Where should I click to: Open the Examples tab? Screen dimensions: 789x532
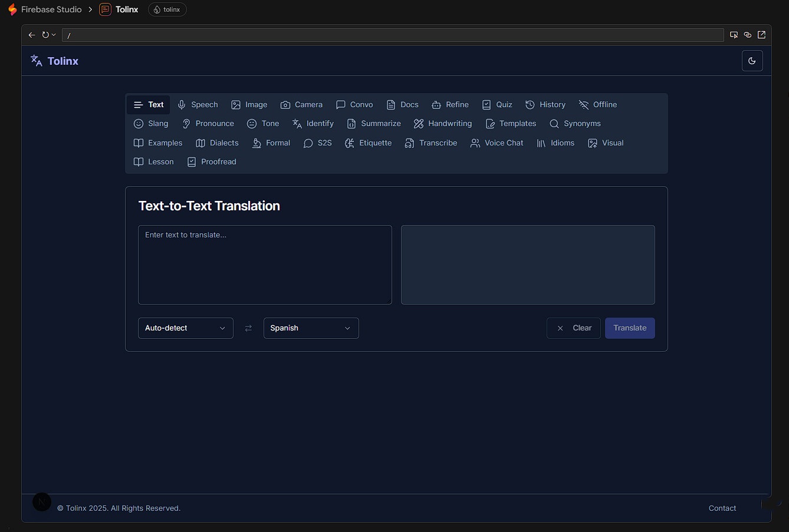click(158, 143)
